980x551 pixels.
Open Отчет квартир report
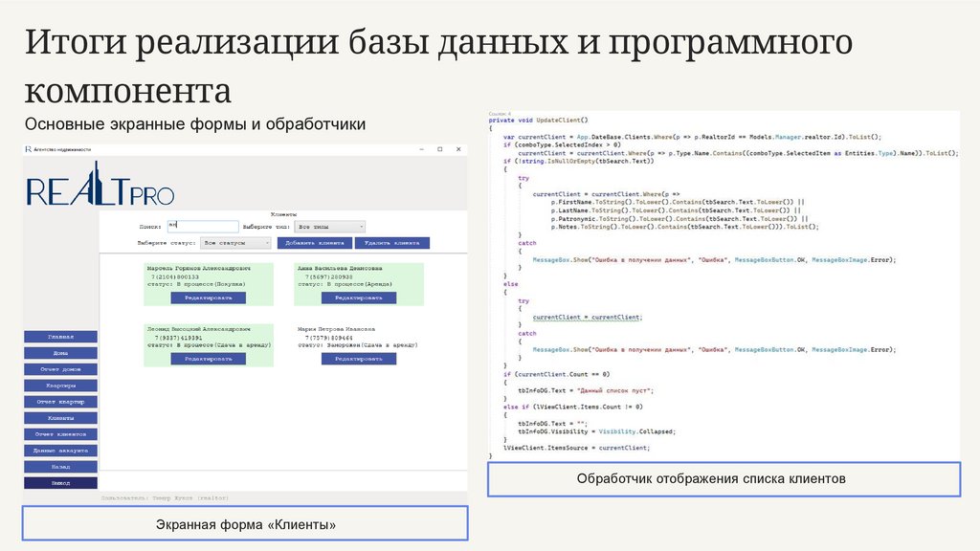(x=60, y=402)
